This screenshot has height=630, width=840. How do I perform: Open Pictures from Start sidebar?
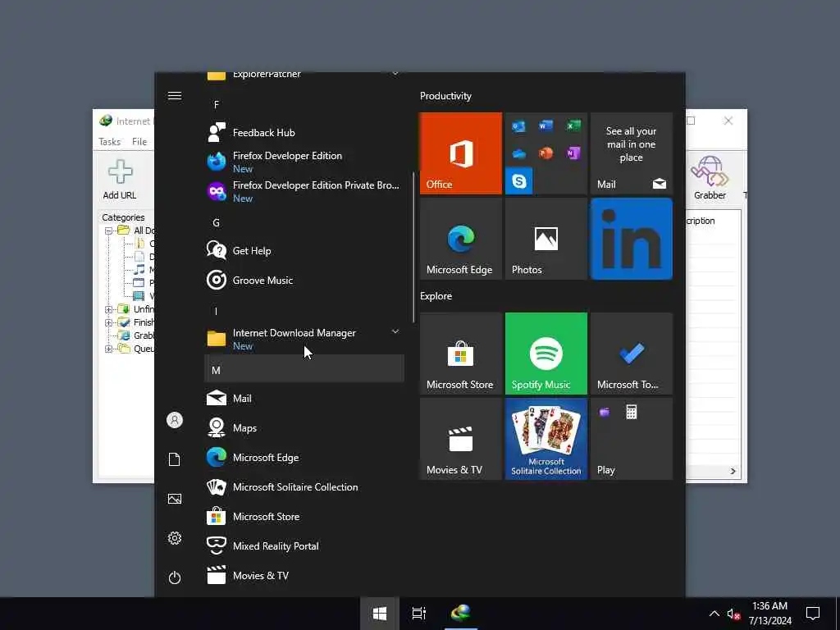175,499
